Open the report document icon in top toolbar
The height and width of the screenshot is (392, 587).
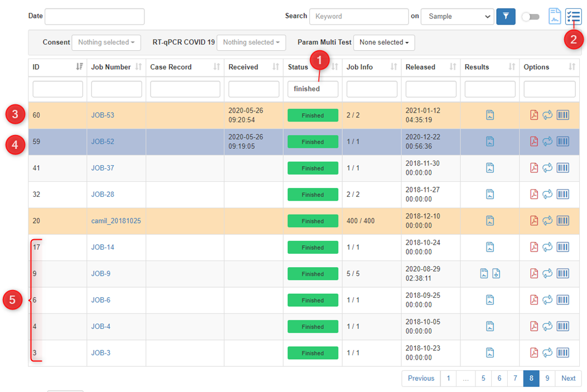tap(555, 17)
